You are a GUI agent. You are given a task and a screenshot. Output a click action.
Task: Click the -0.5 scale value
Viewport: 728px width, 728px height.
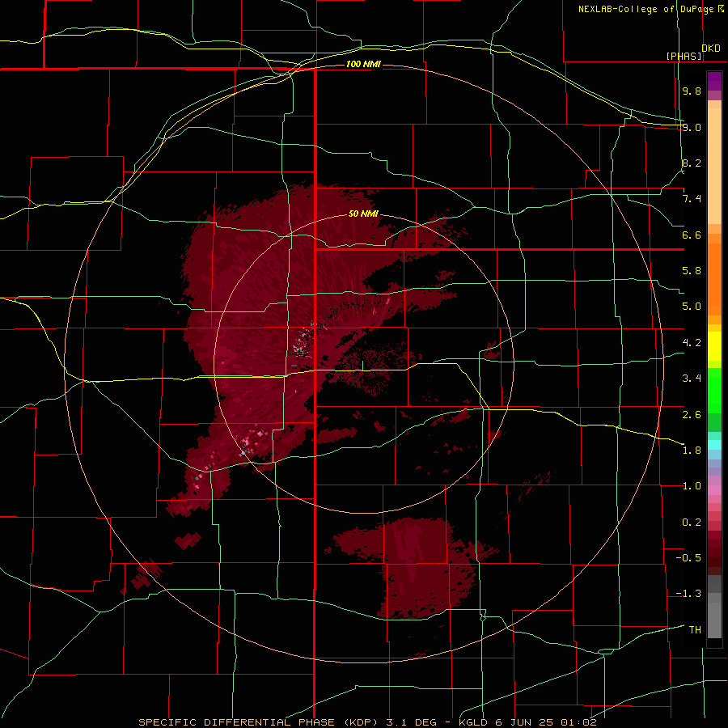click(688, 558)
